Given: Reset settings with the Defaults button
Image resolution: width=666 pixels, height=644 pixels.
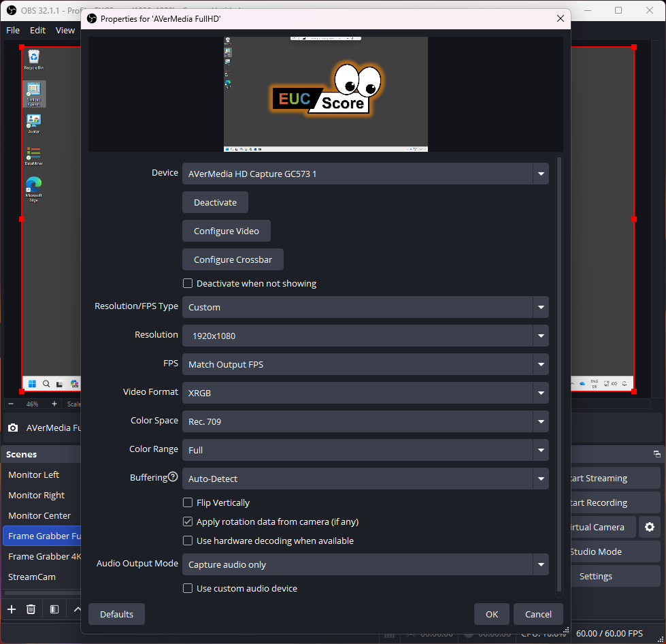Looking at the screenshot, I should pyautogui.click(x=116, y=614).
